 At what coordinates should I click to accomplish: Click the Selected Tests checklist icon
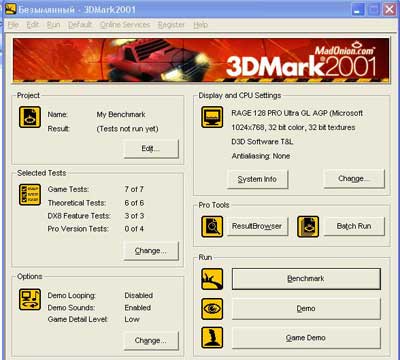click(x=30, y=195)
